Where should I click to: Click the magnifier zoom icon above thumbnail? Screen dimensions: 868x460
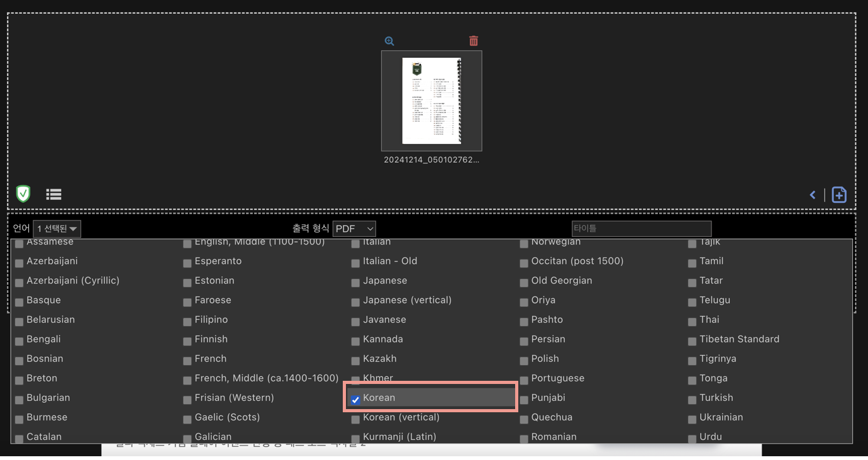(389, 41)
